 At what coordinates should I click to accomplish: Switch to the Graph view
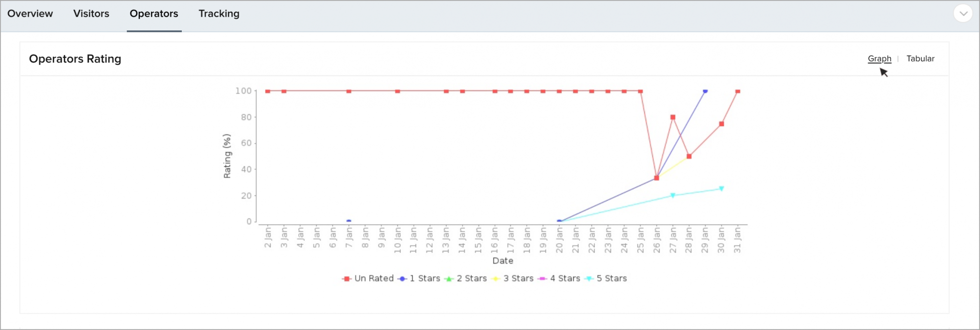coord(880,58)
